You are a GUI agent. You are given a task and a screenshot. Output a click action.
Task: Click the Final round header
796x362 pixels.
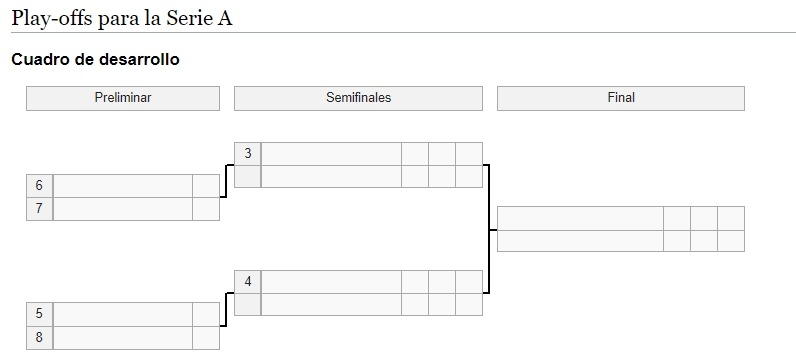pyautogui.click(x=621, y=98)
